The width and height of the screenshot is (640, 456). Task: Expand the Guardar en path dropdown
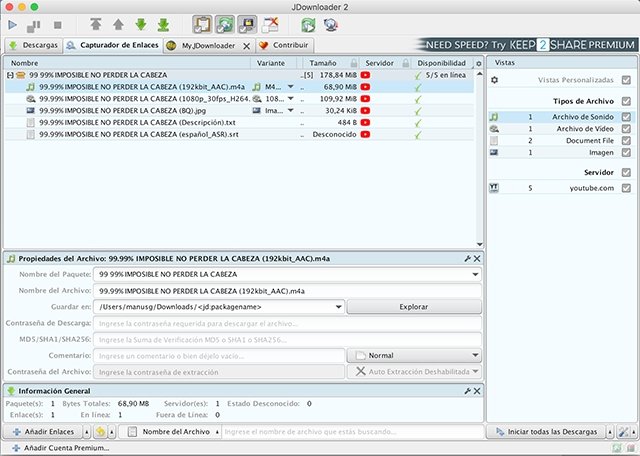[x=339, y=307]
